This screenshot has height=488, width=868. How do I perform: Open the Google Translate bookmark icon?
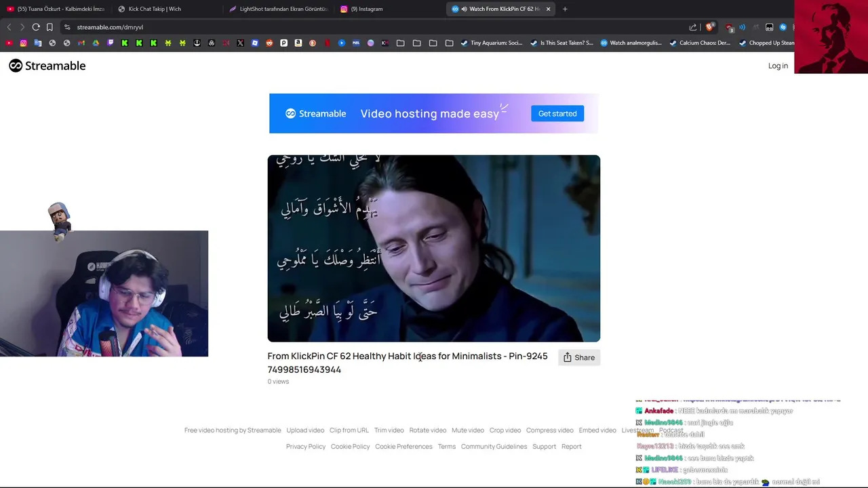tap(38, 43)
